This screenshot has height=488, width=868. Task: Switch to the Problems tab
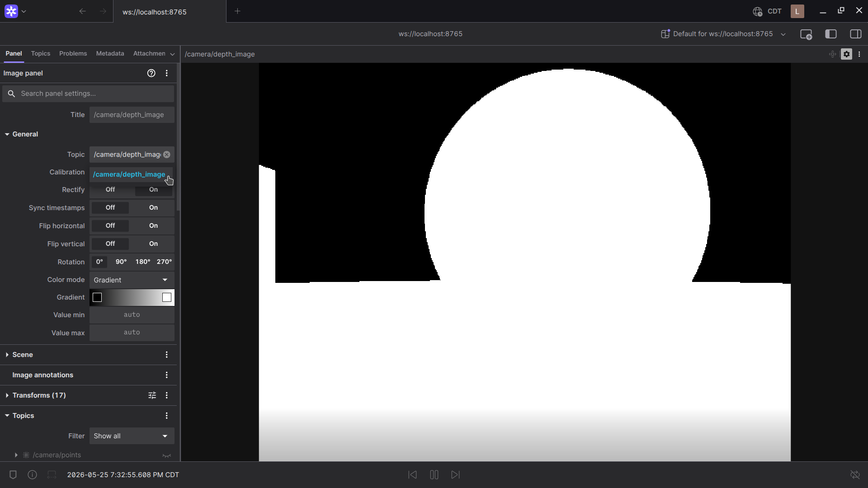tap(73, 53)
